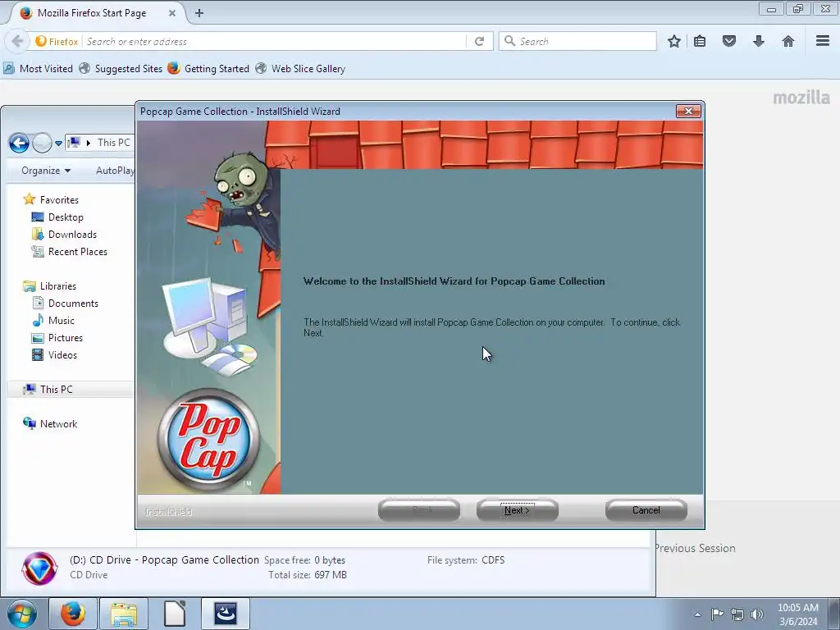Select Libraries in Explorer navigation pane

click(49, 286)
